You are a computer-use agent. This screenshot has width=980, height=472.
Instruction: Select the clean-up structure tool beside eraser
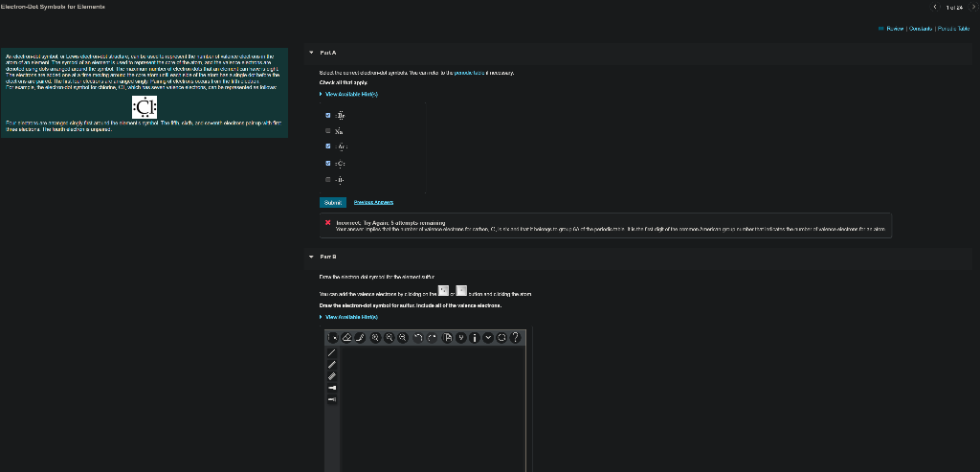360,338
